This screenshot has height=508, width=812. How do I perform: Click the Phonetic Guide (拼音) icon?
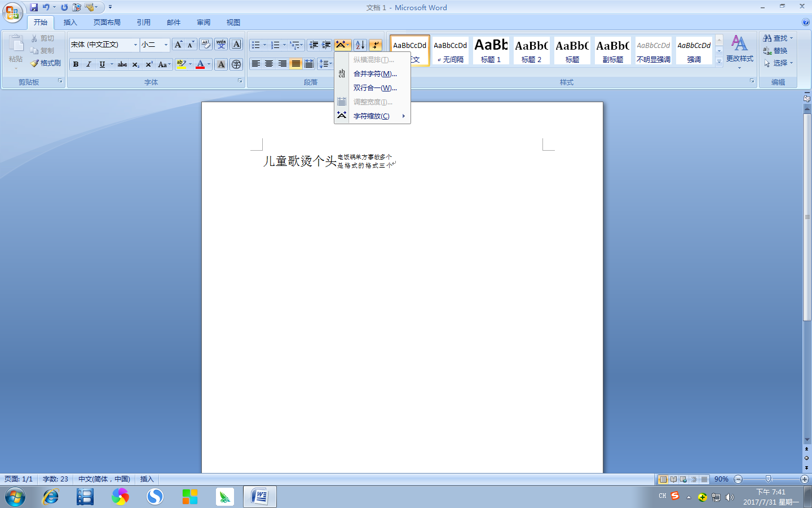point(221,45)
